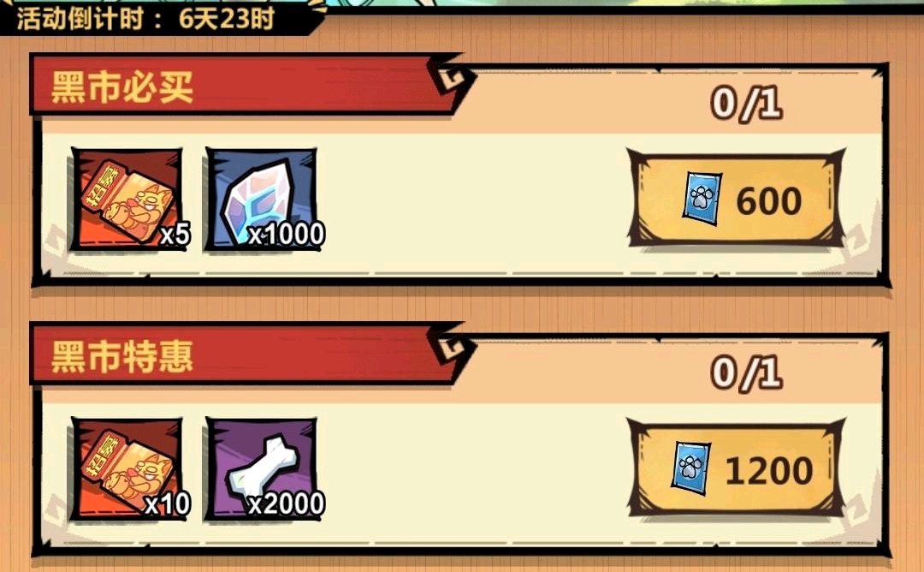924x572 pixels.
Task: Click the paw card icon beside 600
Action: coord(702,198)
